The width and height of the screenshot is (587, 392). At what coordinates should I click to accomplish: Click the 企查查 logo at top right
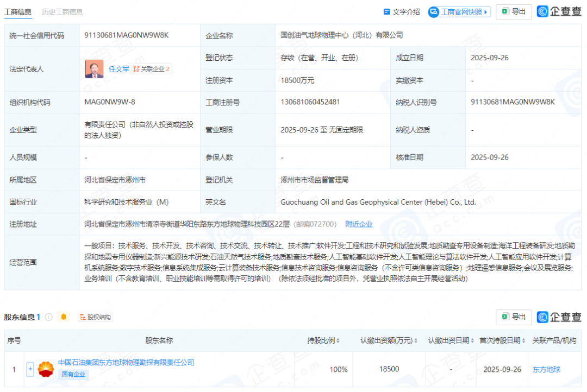point(559,11)
